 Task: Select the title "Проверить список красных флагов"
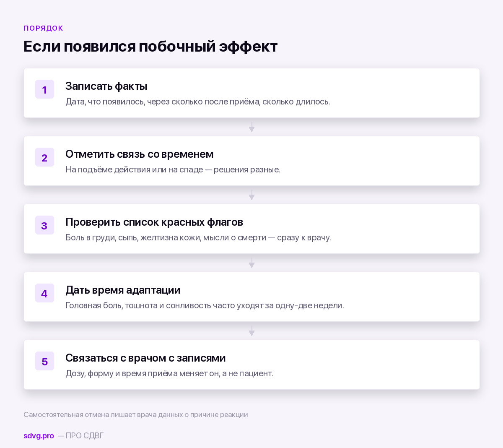pos(154,222)
